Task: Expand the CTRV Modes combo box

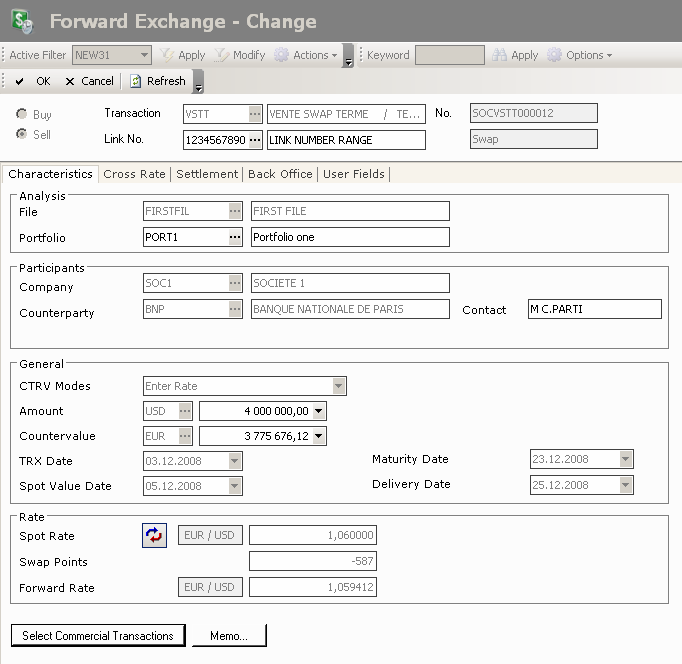Action: 339,386
